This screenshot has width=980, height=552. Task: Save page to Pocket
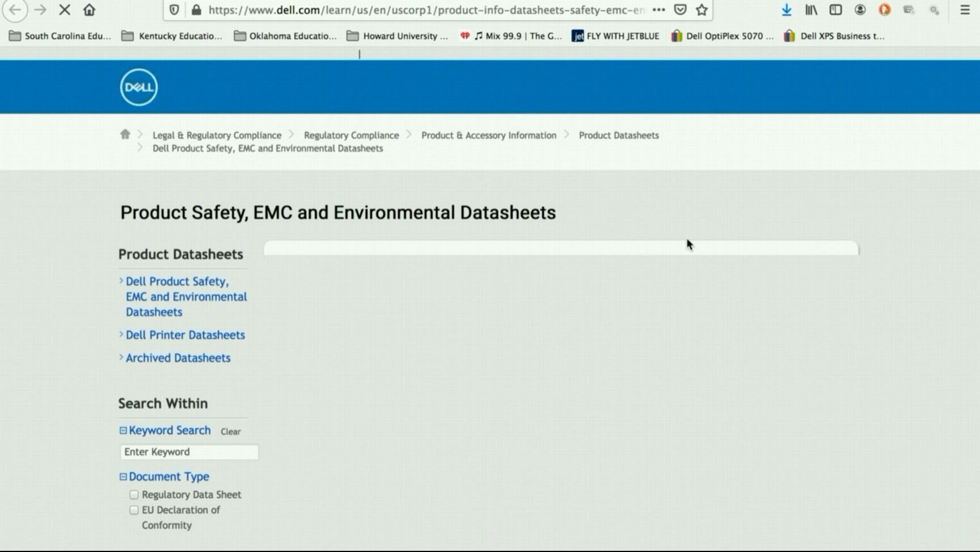point(681,10)
